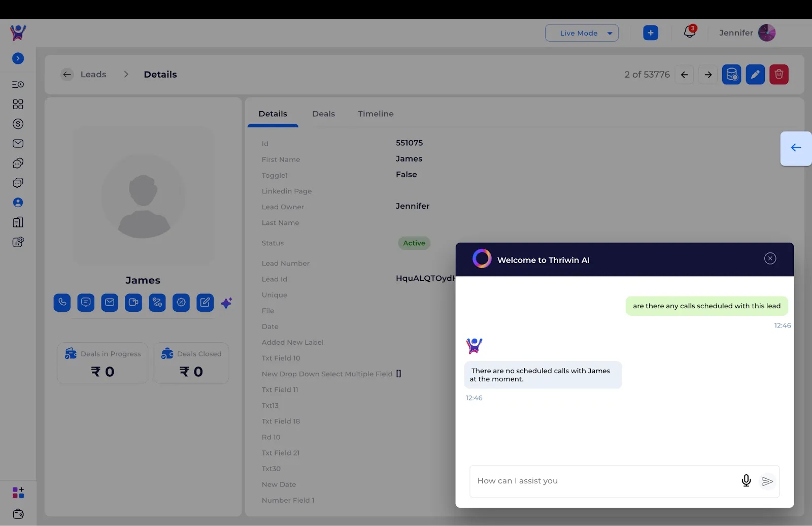Click the percent-route icon button under James

(x=157, y=303)
